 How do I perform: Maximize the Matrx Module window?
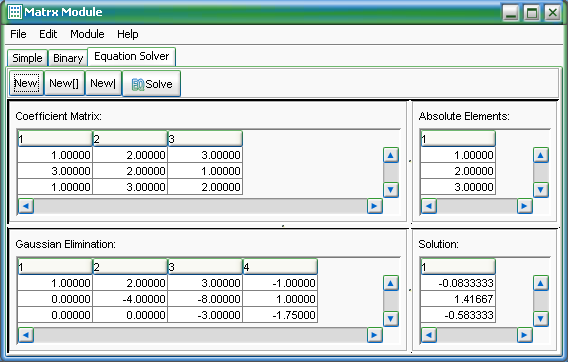[x=531, y=13]
